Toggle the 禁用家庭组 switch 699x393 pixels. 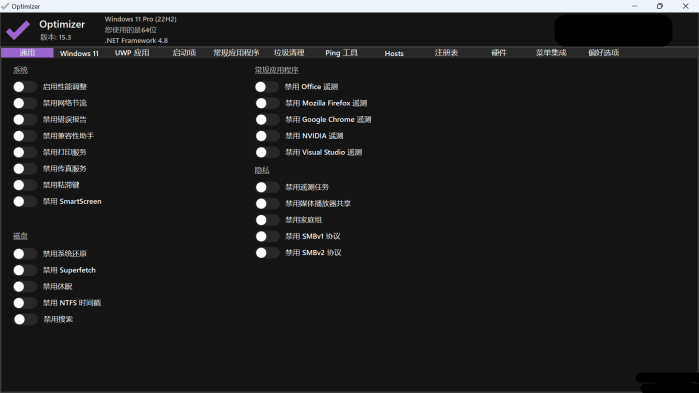pos(267,220)
